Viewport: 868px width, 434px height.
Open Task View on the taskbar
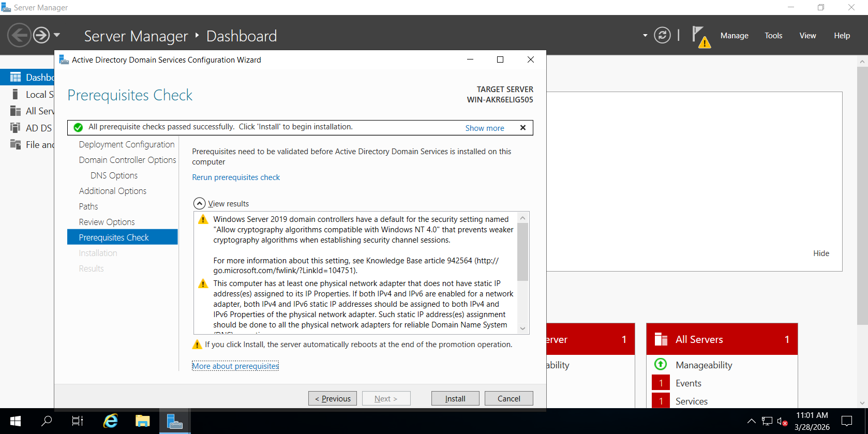click(78, 421)
